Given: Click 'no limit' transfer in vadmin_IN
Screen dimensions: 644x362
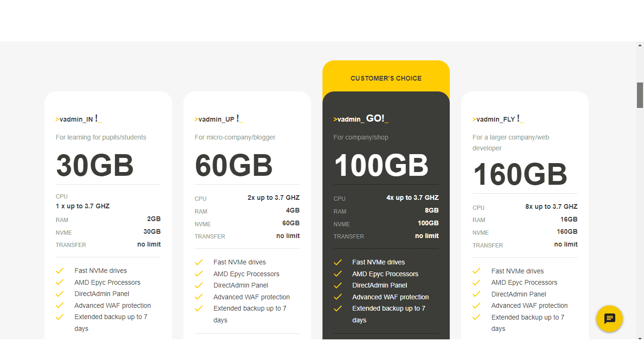Looking at the screenshot, I should (149, 244).
